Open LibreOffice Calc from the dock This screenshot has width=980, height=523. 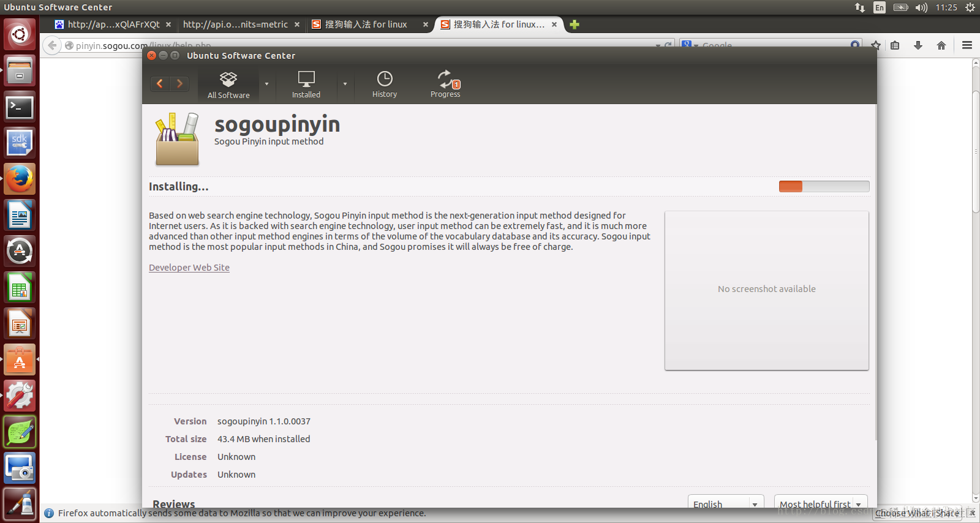20,287
